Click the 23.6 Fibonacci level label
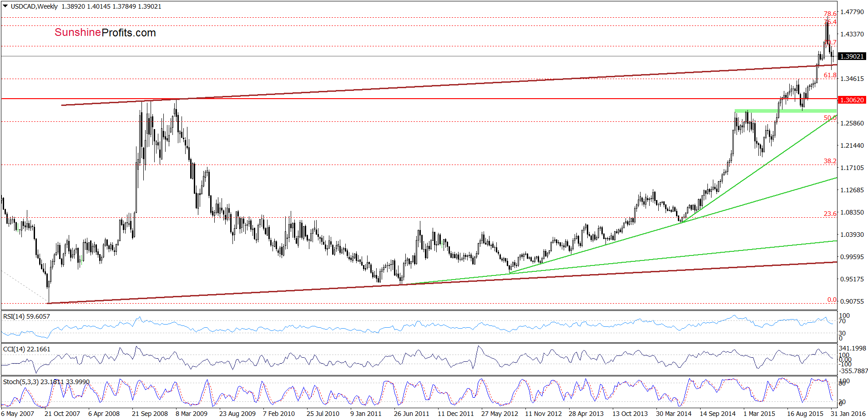 [x=830, y=214]
